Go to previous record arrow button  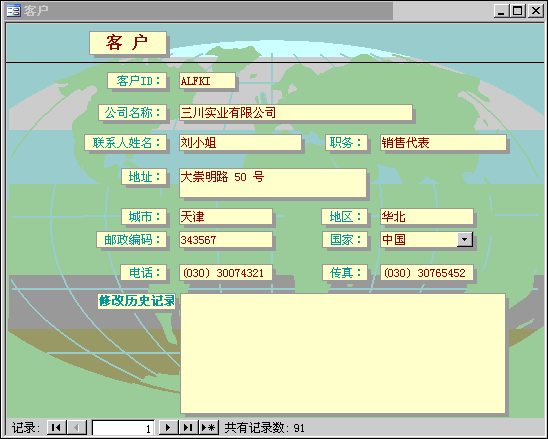pos(77,427)
